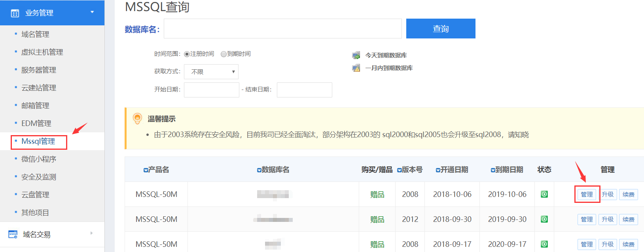Sort by 产品名 column arrow icon
The height and width of the screenshot is (252, 644).
tap(146, 170)
